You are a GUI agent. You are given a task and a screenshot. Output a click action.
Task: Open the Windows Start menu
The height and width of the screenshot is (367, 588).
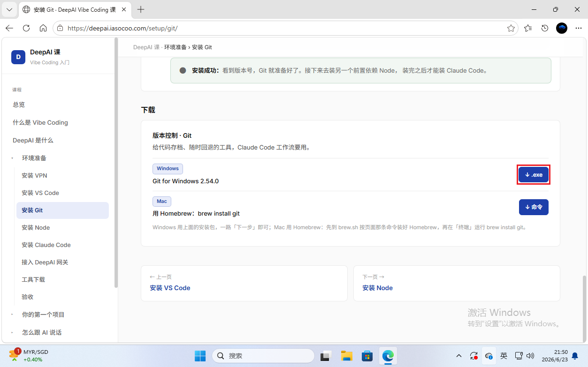pyautogui.click(x=200, y=356)
